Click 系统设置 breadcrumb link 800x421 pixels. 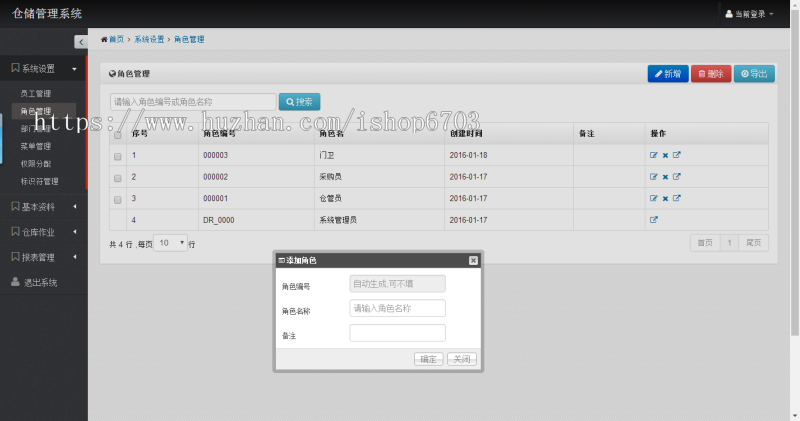(x=149, y=39)
